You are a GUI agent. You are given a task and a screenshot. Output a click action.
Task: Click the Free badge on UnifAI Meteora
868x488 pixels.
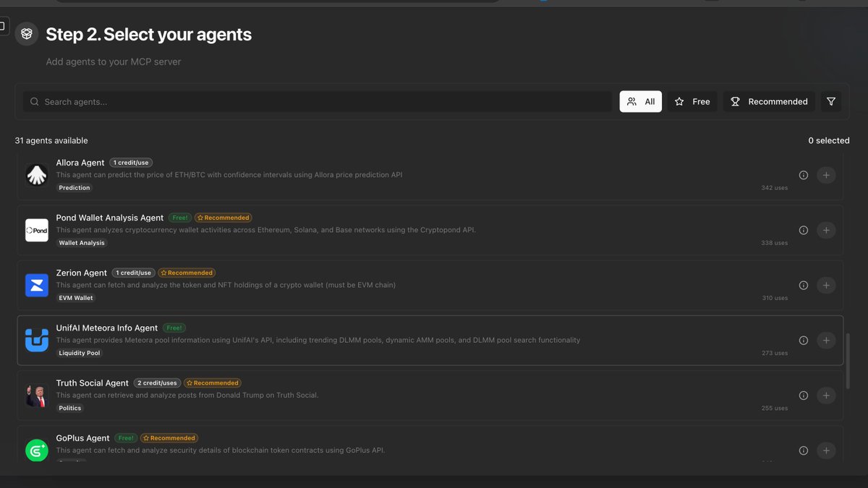point(174,328)
